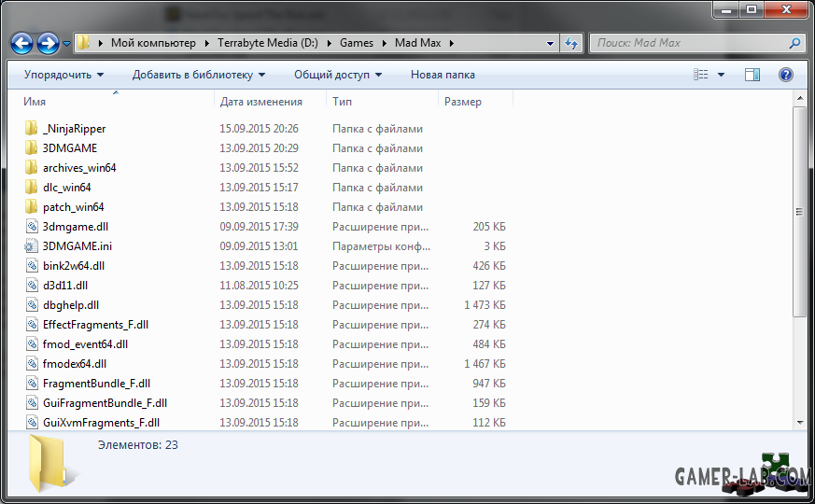Open the Общий доступ menu
This screenshot has width=815, height=504.
[338, 75]
